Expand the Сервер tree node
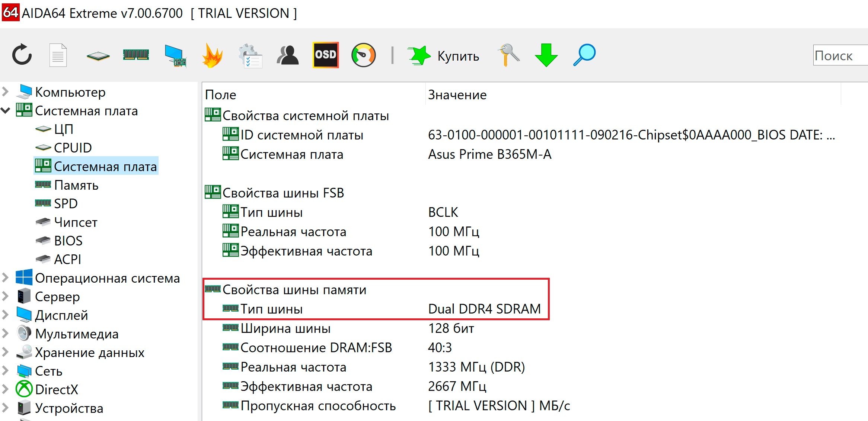The height and width of the screenshot is (421, 868). tap(5, 296)
